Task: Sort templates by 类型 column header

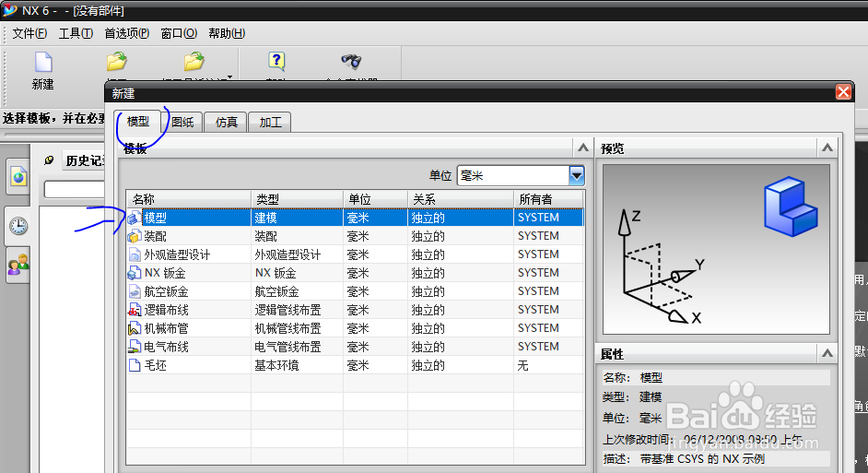Action: point(298,199)
